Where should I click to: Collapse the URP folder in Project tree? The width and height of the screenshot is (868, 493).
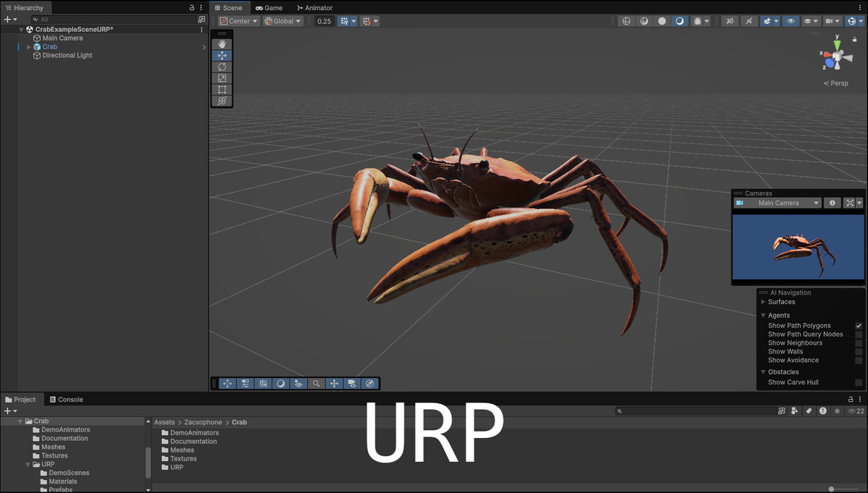28,465
